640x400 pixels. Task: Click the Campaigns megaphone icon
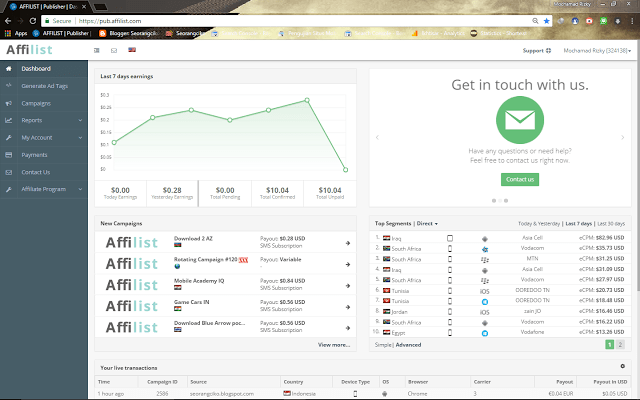[8, 103]
